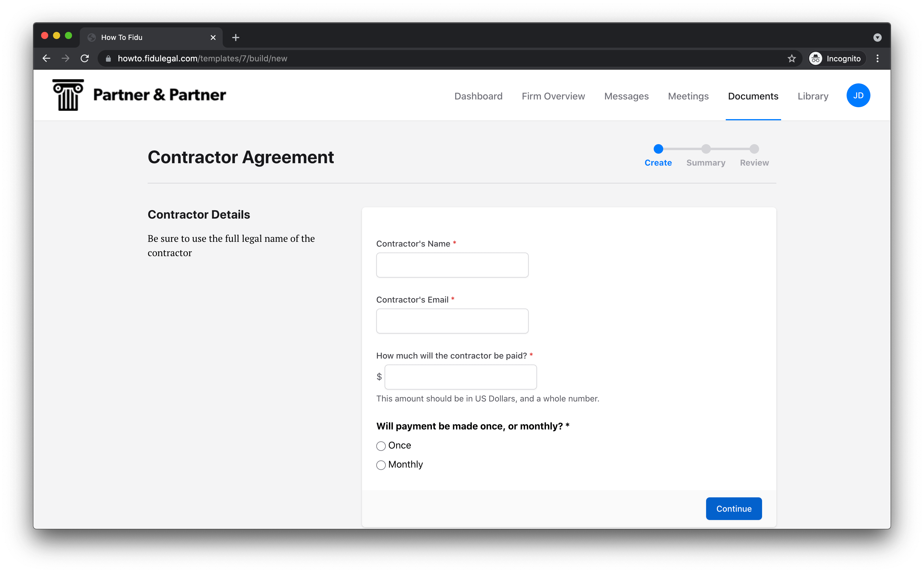Open the JD user avatar menu
The image size is (924, 573).
pos(858,96)
